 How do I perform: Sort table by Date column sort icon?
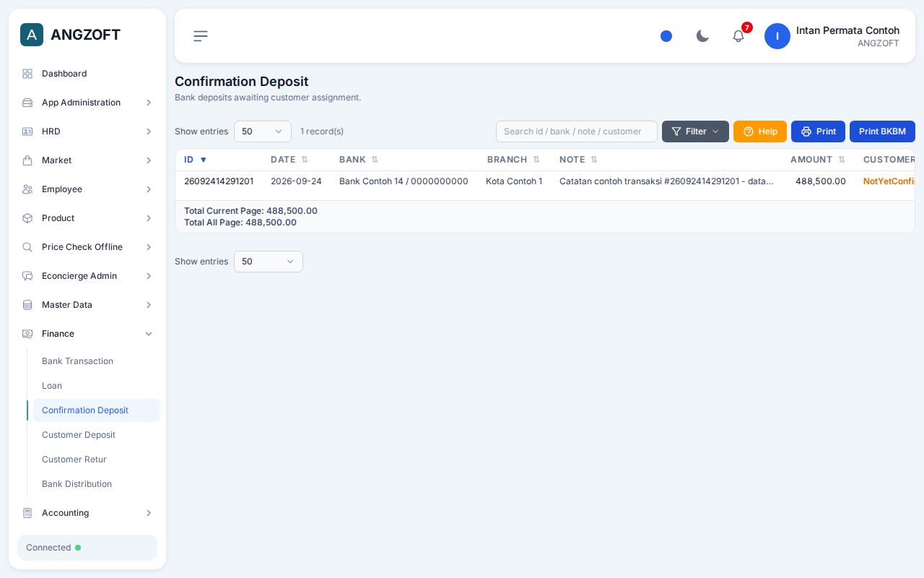(x=305, y=160)
